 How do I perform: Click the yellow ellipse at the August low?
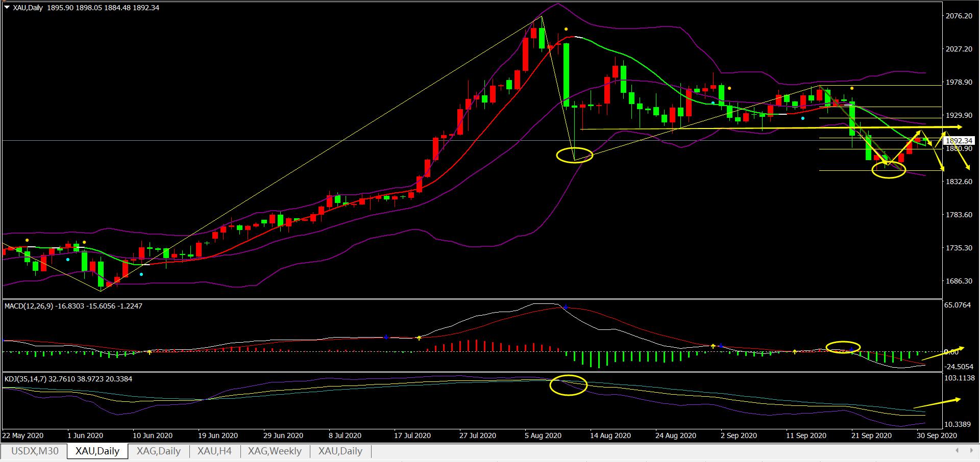575,155
